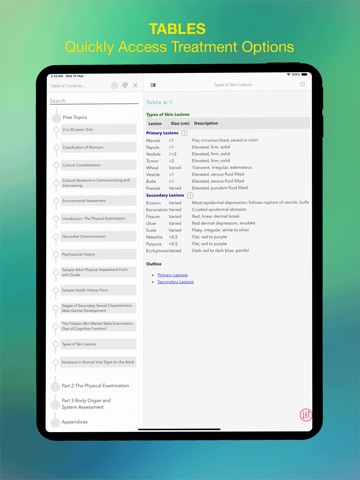Open Psychosocial History topic
This screenshot has width=360, height=480.
[98, 254]
